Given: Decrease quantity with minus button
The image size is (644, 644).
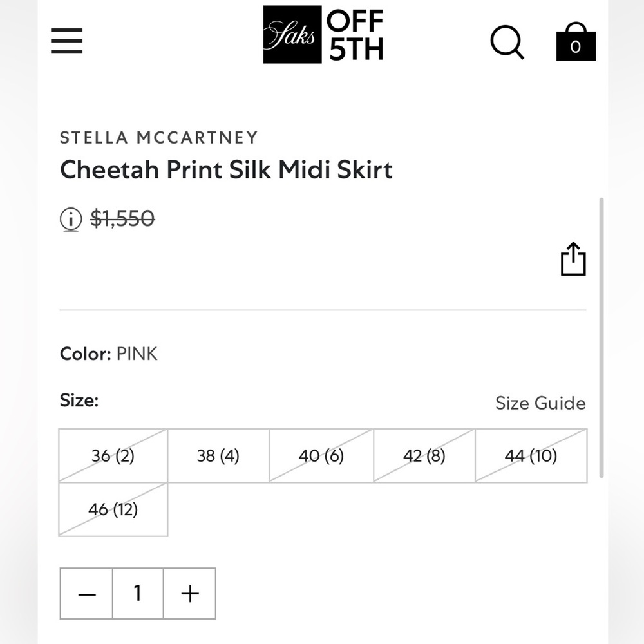Looking at the screenshot, I should (87, 594).
